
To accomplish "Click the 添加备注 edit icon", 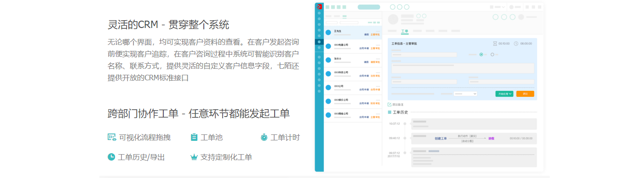I will tap(390, 105).
